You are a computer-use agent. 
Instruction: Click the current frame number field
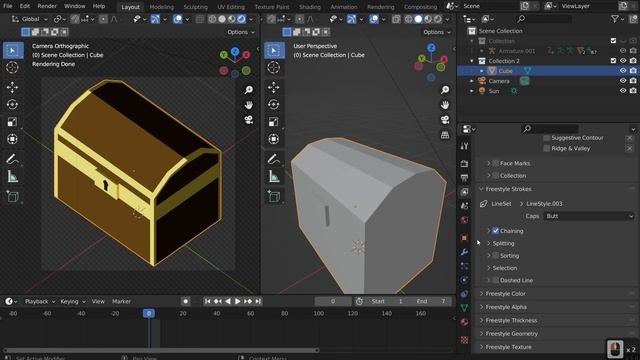click(x=333, y=302)
